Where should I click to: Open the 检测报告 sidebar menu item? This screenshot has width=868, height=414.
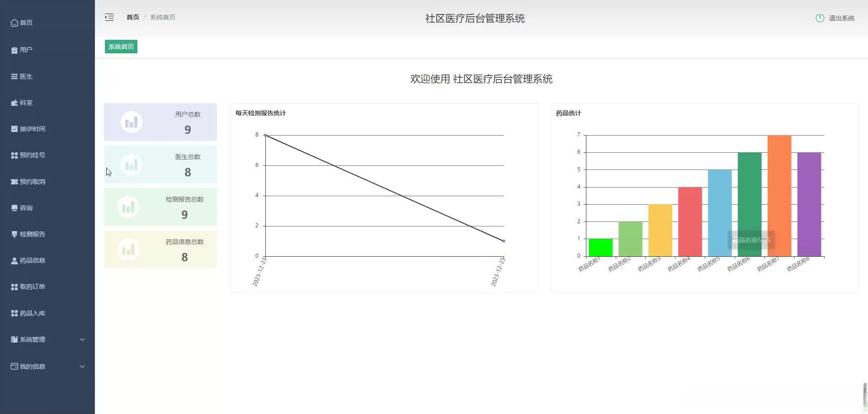point(47,234)
